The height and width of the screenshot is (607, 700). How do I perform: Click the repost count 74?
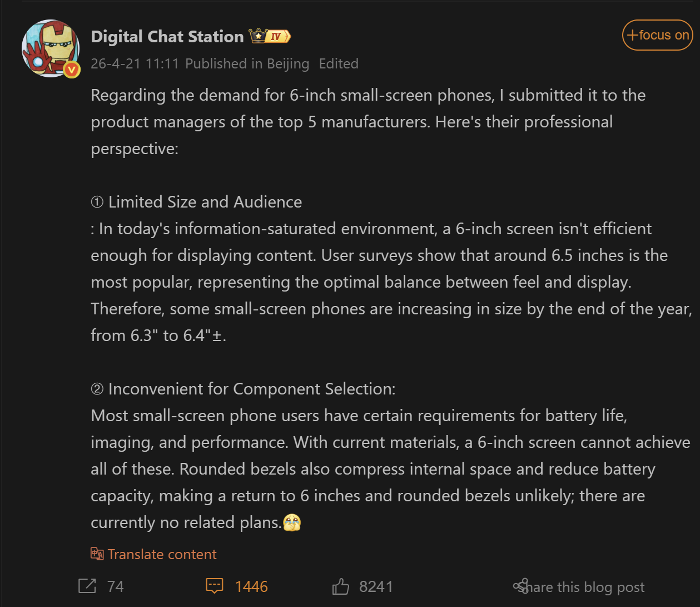(x=115, y=586)
